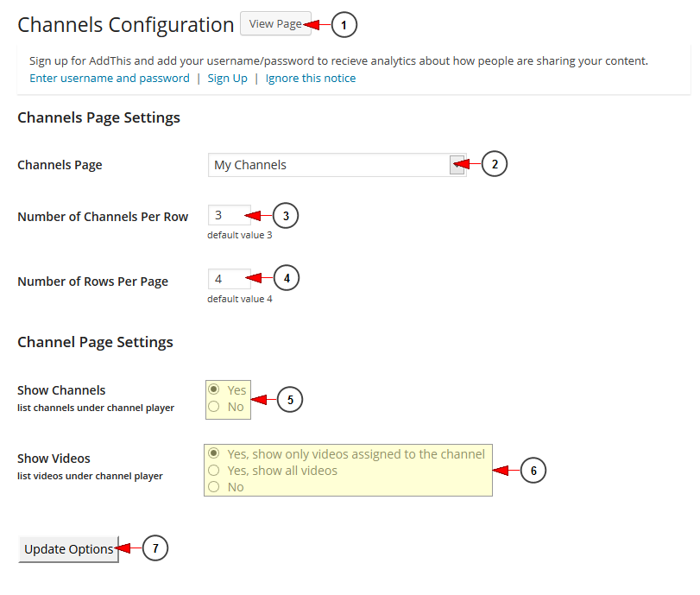Click callout circle number 6
Image resolution: width=700 pixels, height=595 pixels.
click(x=533, y=471)
